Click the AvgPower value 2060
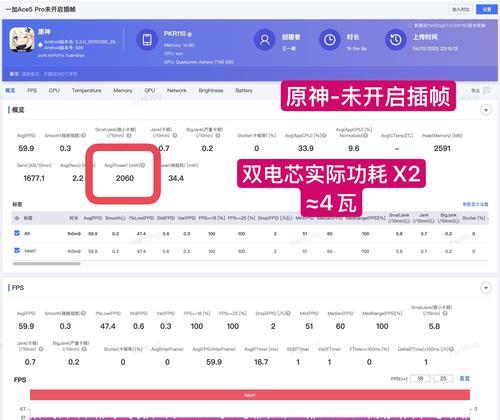 pyautogui.click(x=125, y=178)
